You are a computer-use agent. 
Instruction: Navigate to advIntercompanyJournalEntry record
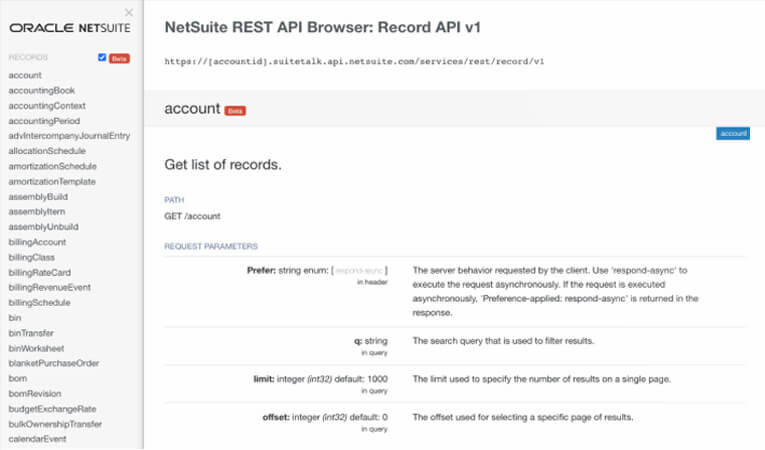point(69,136)
